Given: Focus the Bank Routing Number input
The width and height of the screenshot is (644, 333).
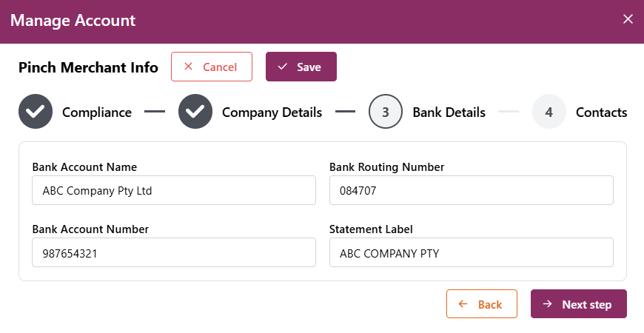Looking at the screenshot, I should (x=471, y=190).
